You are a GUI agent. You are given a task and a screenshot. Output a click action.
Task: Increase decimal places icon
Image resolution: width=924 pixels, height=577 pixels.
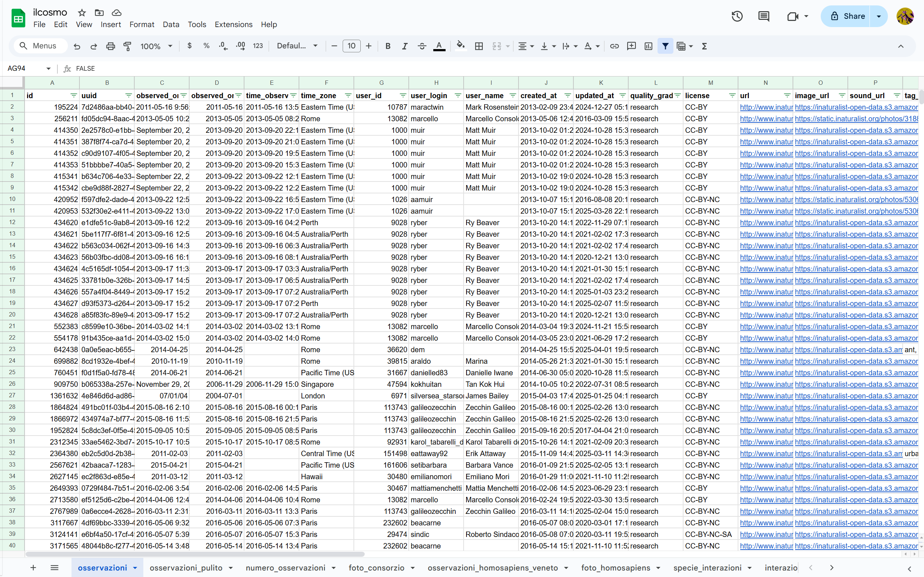tap(240, 46)
